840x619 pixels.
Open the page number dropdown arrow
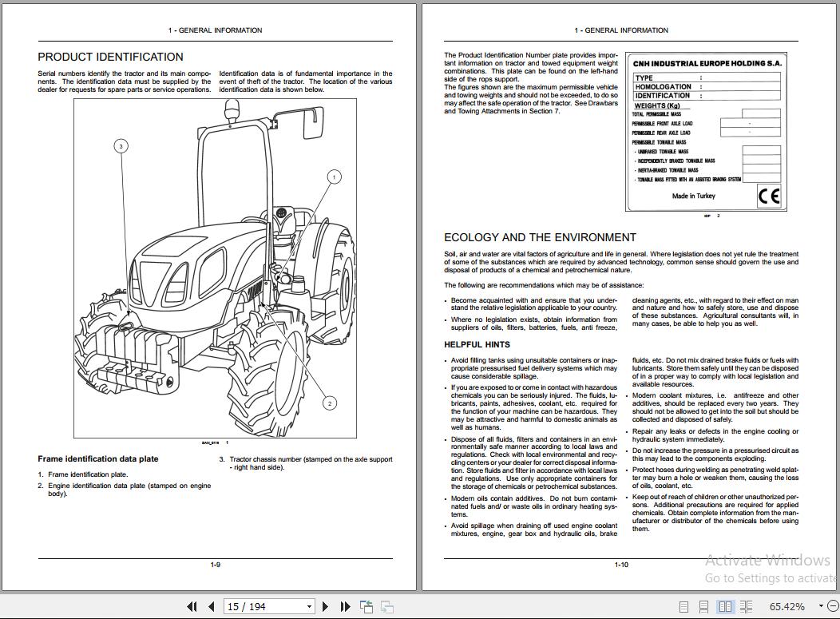pos(309,607)
